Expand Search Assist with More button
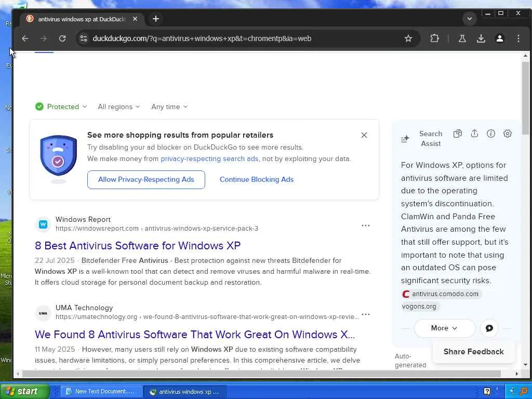 tap(445, 328)
